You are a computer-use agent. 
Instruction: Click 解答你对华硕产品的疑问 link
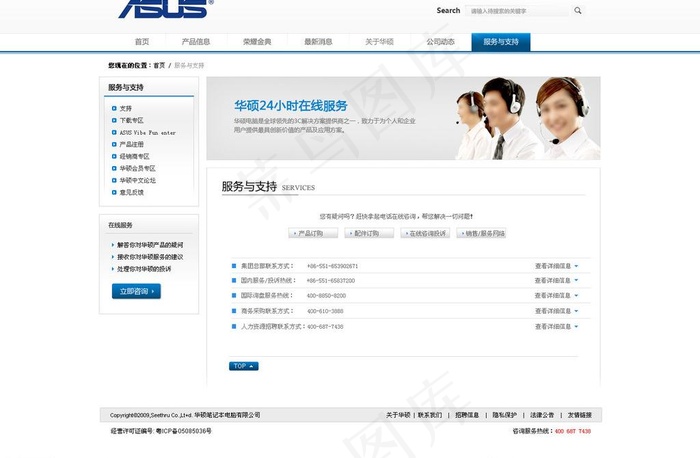150,245
